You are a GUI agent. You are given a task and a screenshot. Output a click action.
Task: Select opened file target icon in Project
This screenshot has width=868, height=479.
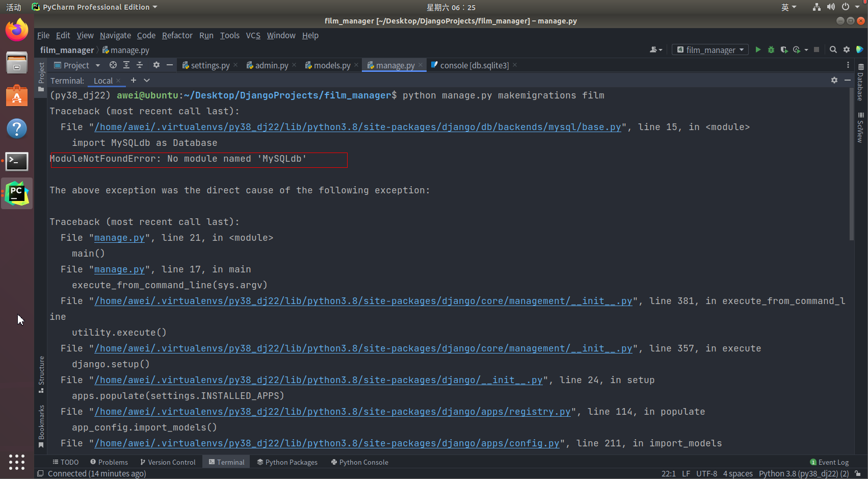(113, 65)
